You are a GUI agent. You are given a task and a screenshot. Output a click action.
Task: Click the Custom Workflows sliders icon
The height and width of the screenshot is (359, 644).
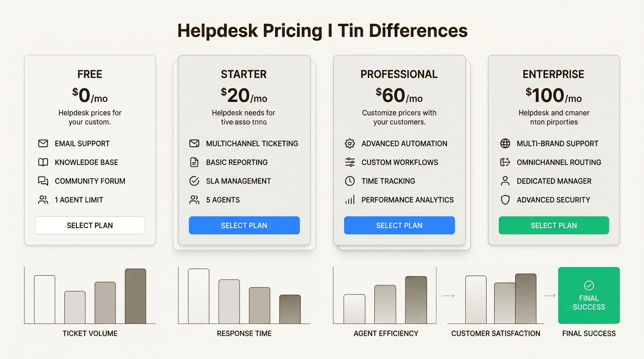(350, 162)
